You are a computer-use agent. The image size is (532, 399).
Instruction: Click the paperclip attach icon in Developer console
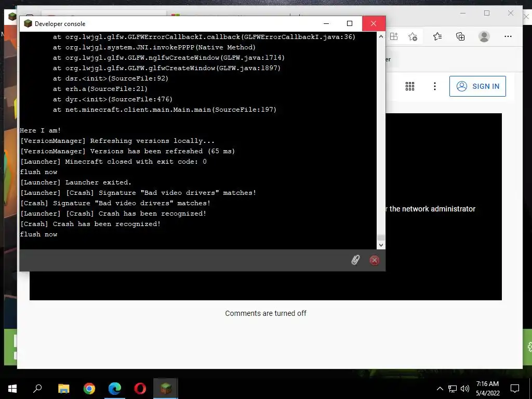355,260
